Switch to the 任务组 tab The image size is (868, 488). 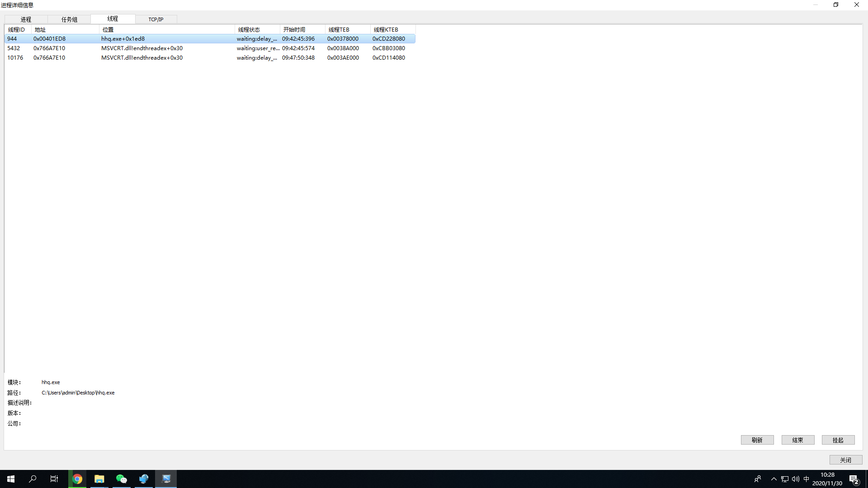coord(69,19)
